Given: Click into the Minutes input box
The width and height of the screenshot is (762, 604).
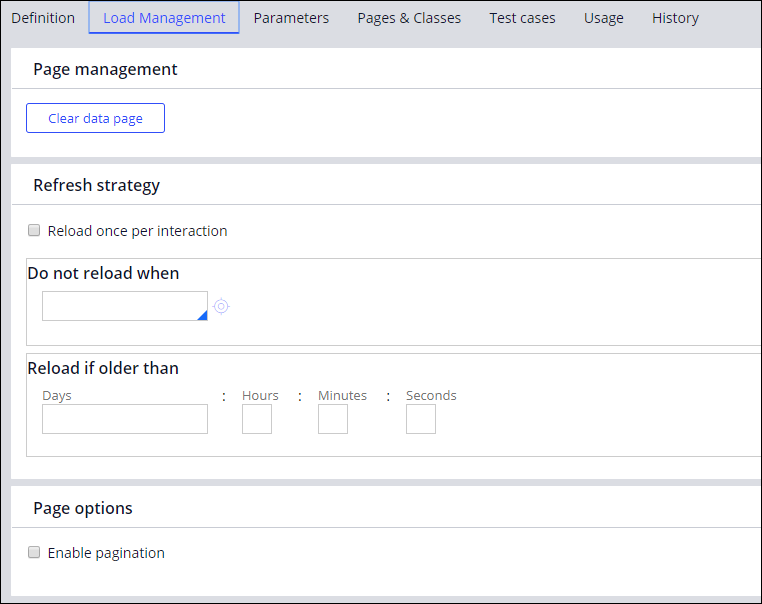Looking at the screenshot, I should tap(333, 419).
